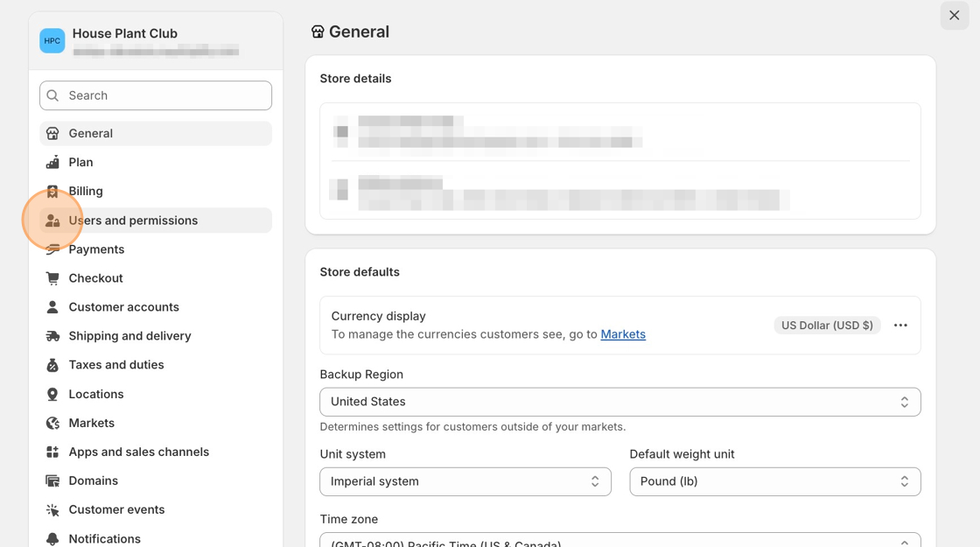Image resolution: width=980 pixels, height=547 pixels.
Task: Open the Backup Region dropdown
Action: tap(619, 402)
